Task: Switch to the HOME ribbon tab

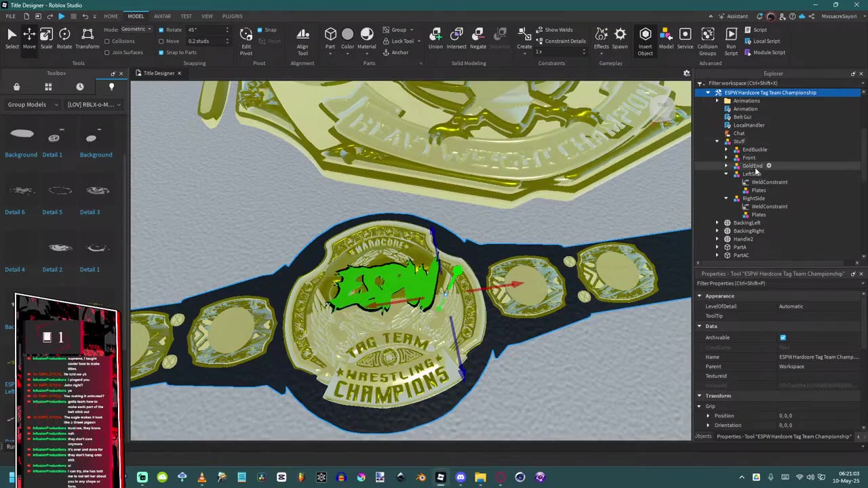Action: point(111,16)
